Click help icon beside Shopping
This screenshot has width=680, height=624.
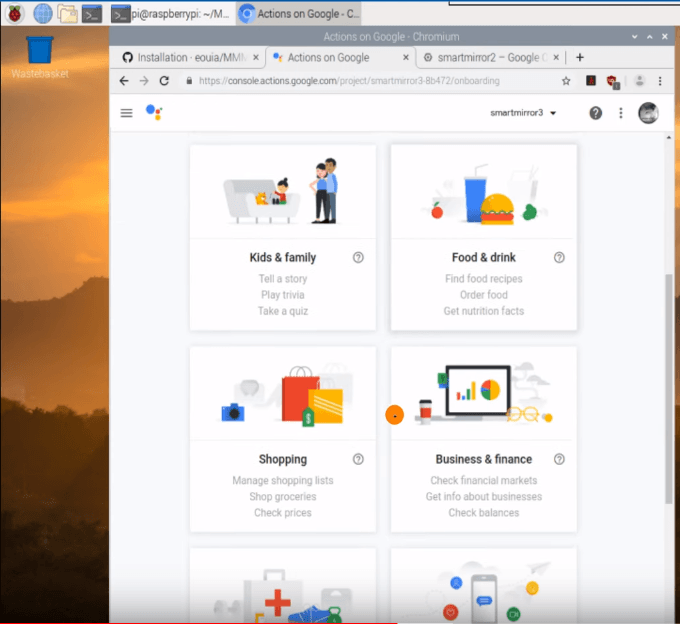tap(358, 459)
